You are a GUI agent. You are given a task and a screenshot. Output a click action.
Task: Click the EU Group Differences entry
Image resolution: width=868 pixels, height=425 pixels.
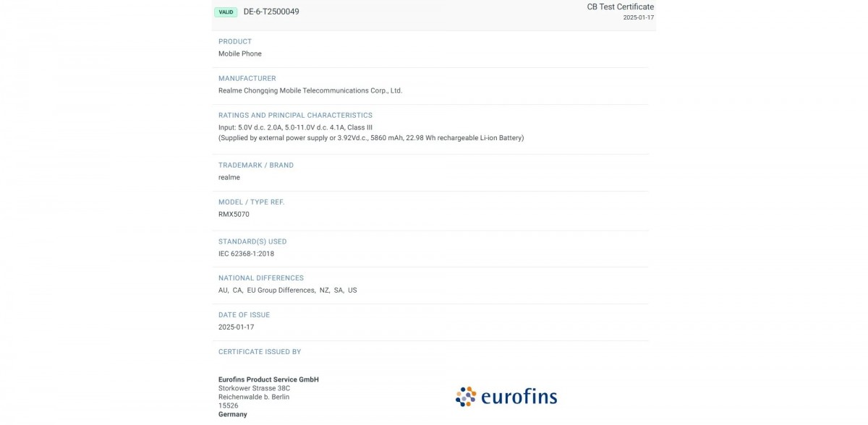[281, 290]
